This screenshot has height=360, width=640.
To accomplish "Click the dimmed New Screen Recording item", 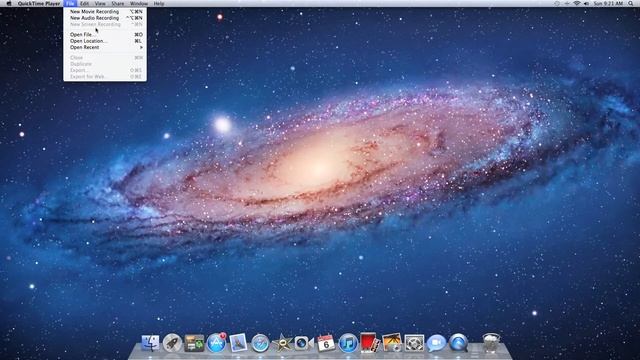I will (x=105, y=24).
